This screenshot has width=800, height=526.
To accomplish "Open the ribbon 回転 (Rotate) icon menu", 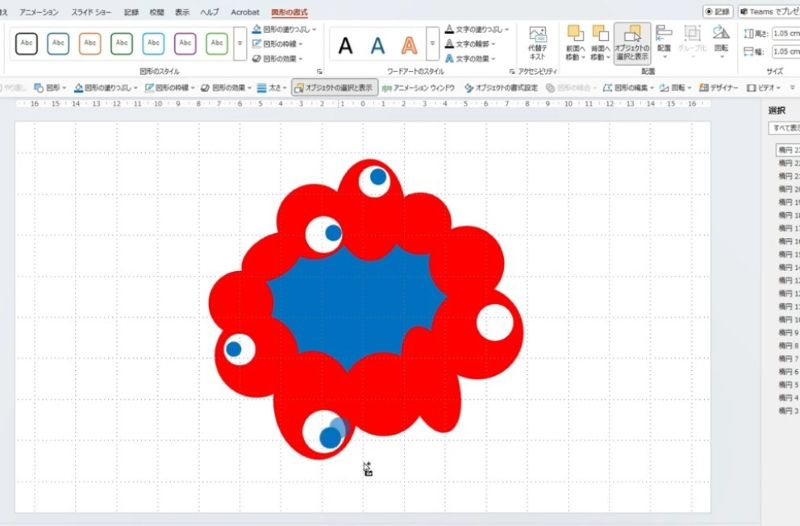I will point(721,43).
